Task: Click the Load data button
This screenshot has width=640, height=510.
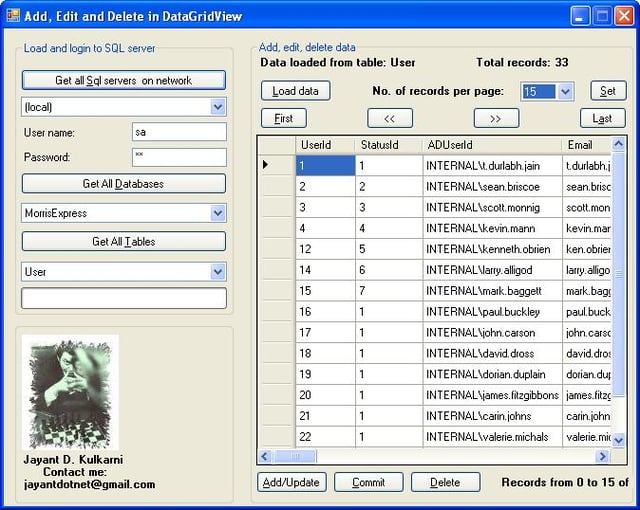Action: pyautogui.click(x=296, y=91)
